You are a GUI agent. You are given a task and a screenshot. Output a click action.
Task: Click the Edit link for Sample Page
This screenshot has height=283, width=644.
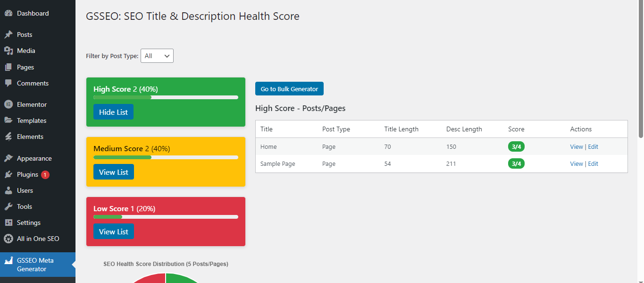[593, 163]
